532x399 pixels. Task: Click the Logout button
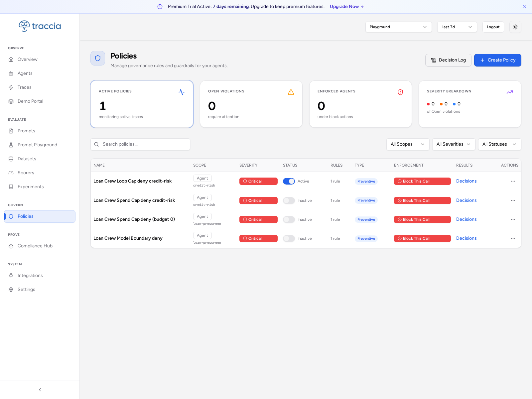click(493, 27)
